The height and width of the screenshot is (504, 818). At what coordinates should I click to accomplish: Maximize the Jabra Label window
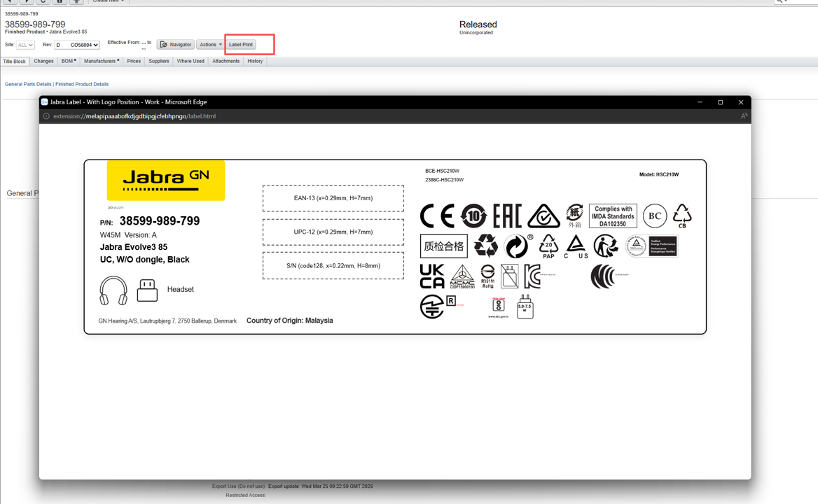pos(721,102)
